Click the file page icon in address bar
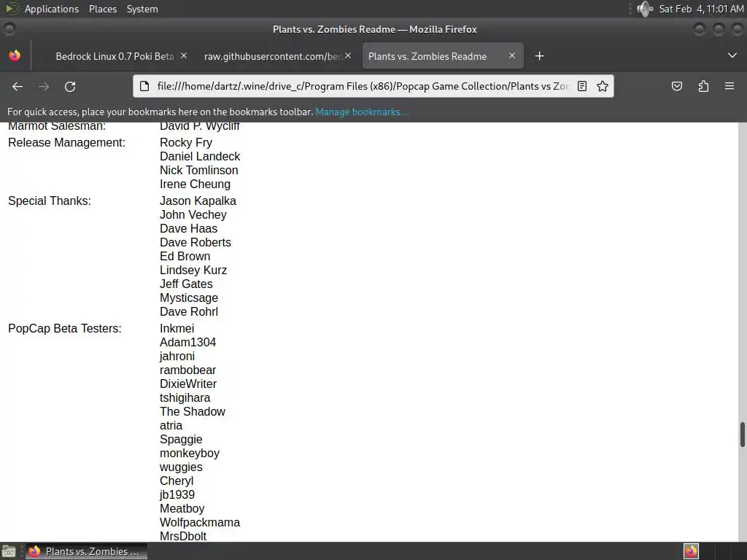Screen dimensions: 747x560 point(144,86)
